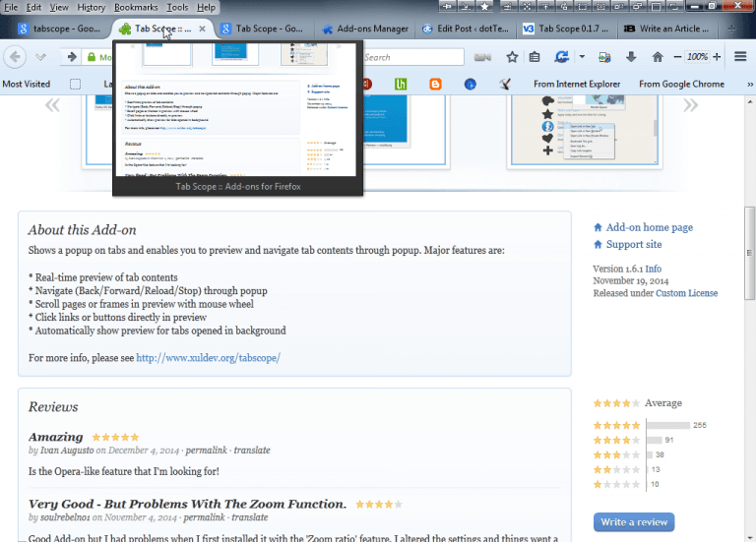Viewport: 756px width, 542px height.
Task: Show more bookmarks with the double chevron
Action: (x=750, y=84)
